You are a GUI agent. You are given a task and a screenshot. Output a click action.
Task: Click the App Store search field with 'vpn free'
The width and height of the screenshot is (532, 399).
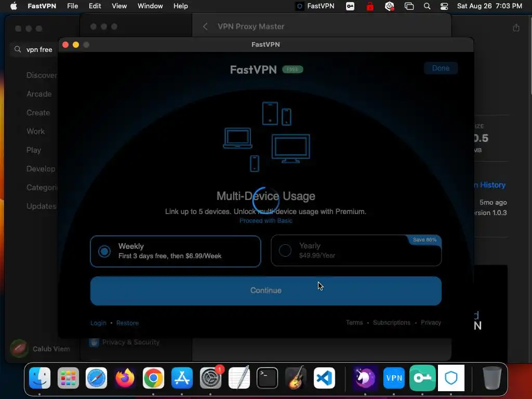point(34,49)
